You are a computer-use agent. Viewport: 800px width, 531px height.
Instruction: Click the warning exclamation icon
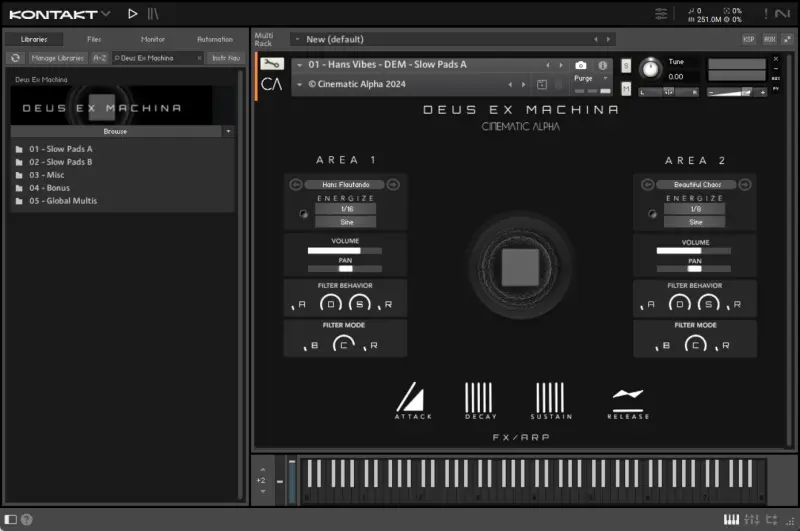point(765,14)
